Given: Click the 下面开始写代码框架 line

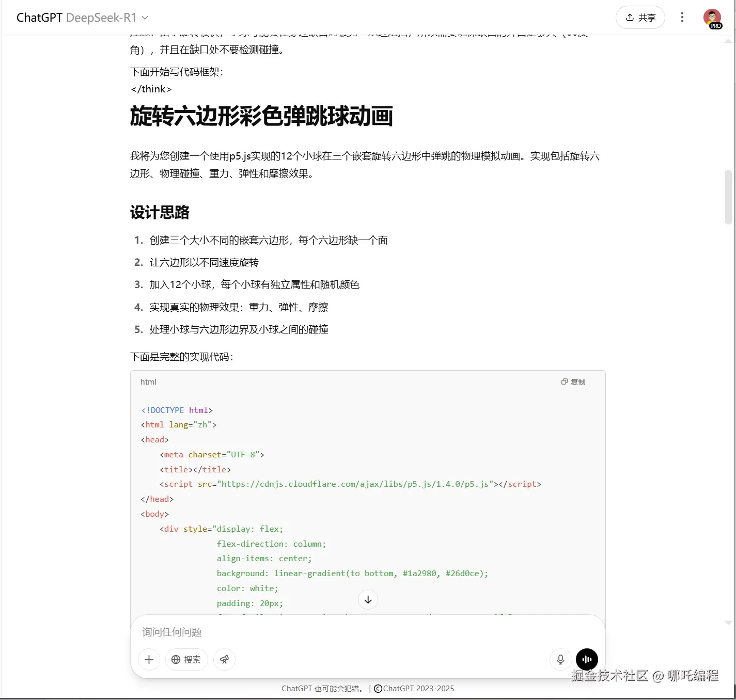Looking at the screenshot, I should click(x=176, y=72).
